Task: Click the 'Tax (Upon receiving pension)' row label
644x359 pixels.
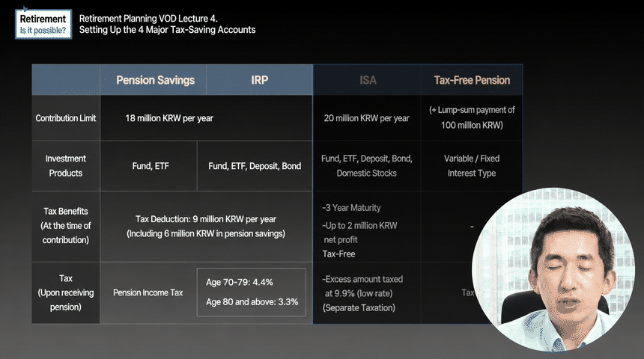Action: pos(66,292)
